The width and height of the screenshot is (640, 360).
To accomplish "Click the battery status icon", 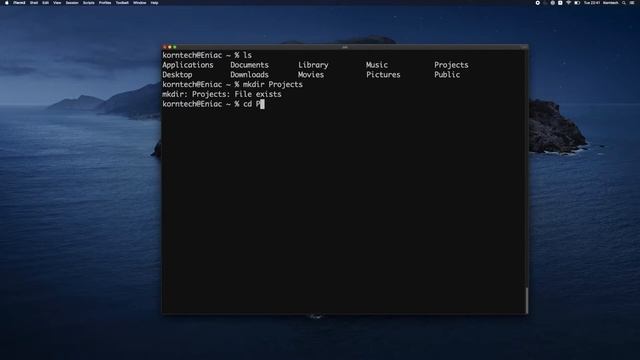I will 577,3.
